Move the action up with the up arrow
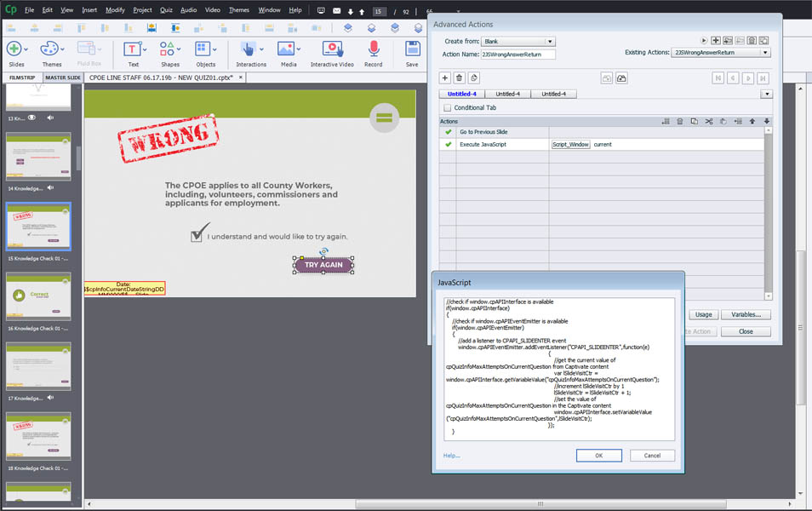This screenshot has width=812, height=511. tap(752, 122)
